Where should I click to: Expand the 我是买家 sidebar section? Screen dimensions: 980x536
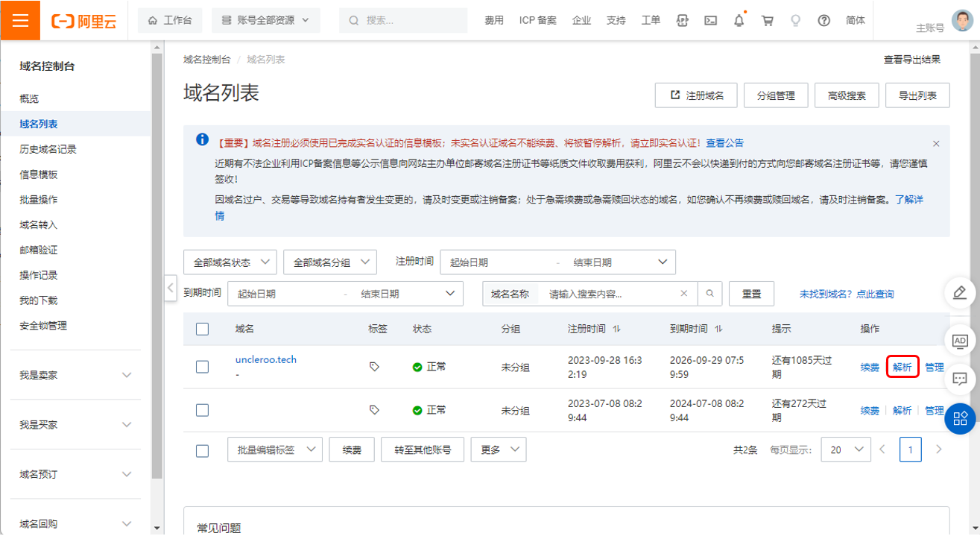click(x=76, y=425)
